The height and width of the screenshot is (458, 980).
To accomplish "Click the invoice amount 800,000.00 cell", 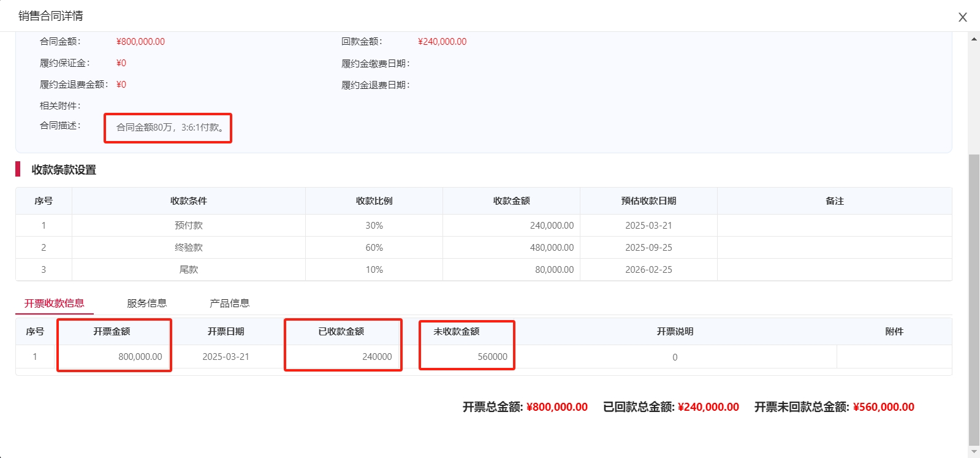I will pyautogui.click(x=112, y=357).
